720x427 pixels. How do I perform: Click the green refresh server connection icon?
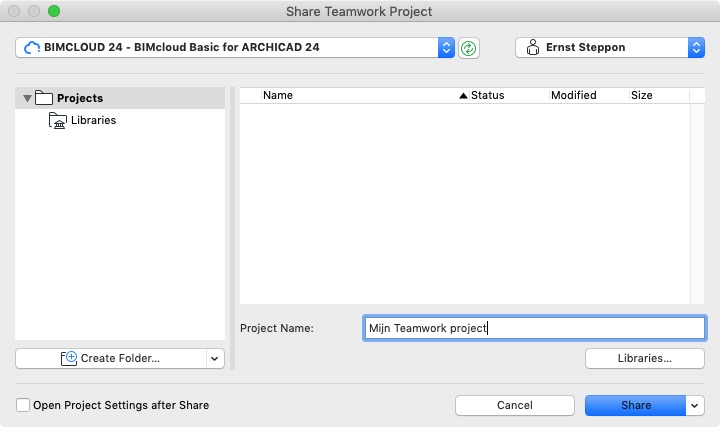click(x=468, y=48)
